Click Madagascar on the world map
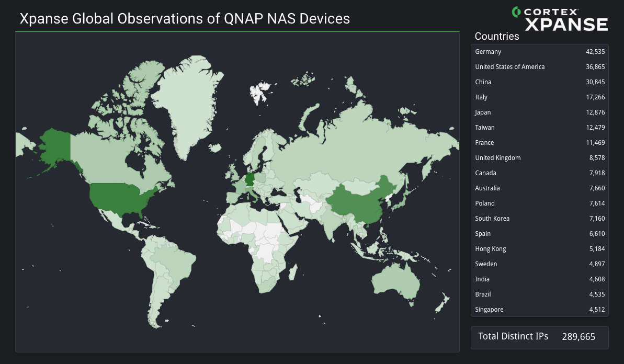Image resolution: width=624 pixels, height=364 pixels. [x=293, y=272]
